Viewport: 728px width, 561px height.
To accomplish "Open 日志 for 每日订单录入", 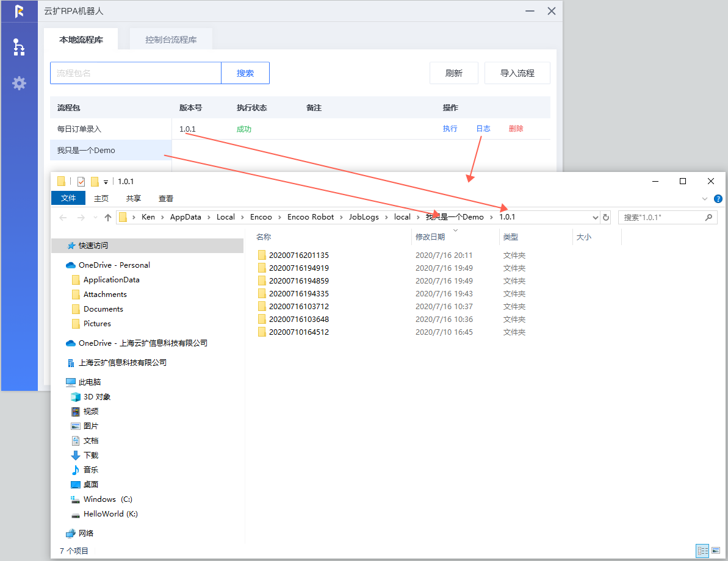I will 483,129.
